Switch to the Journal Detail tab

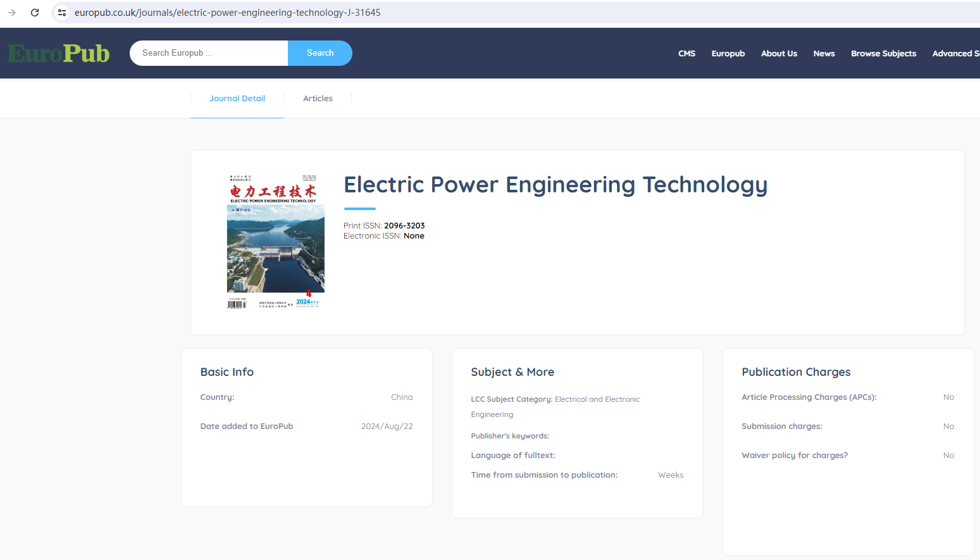click(237, 99)
